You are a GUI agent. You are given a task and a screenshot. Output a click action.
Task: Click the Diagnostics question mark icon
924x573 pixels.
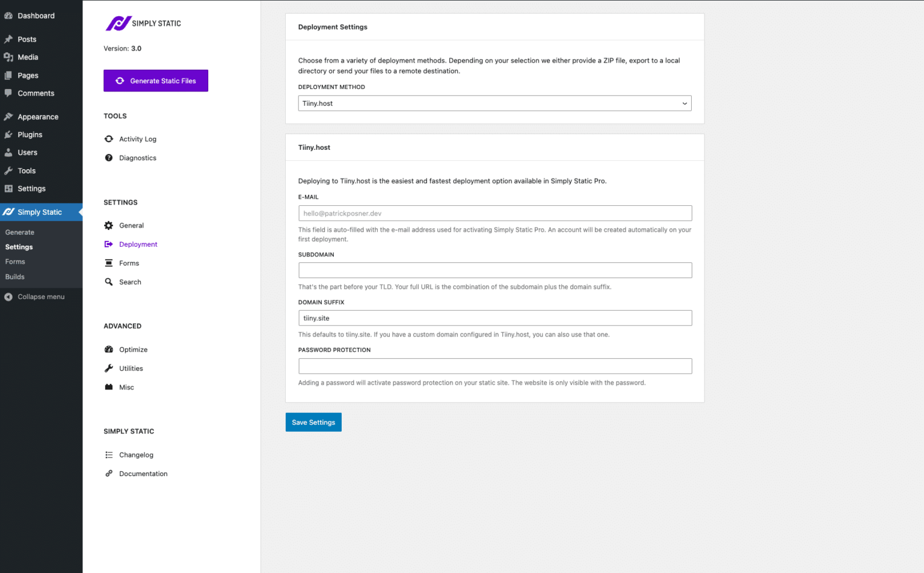pyautogui.click(x=109, y=158)
